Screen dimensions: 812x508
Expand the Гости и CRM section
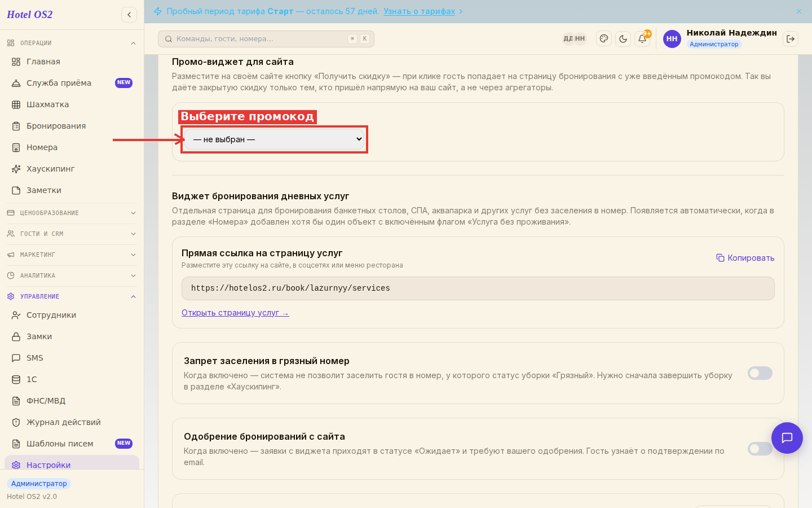(x=72, y=234)
